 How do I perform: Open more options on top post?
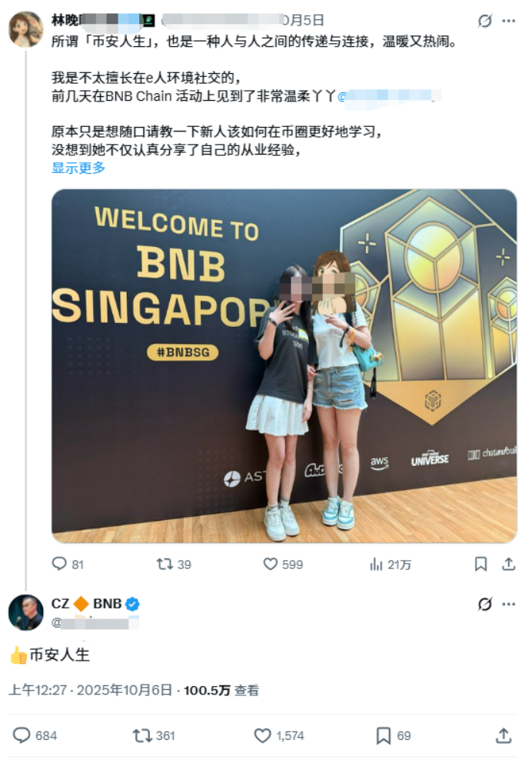509,21
